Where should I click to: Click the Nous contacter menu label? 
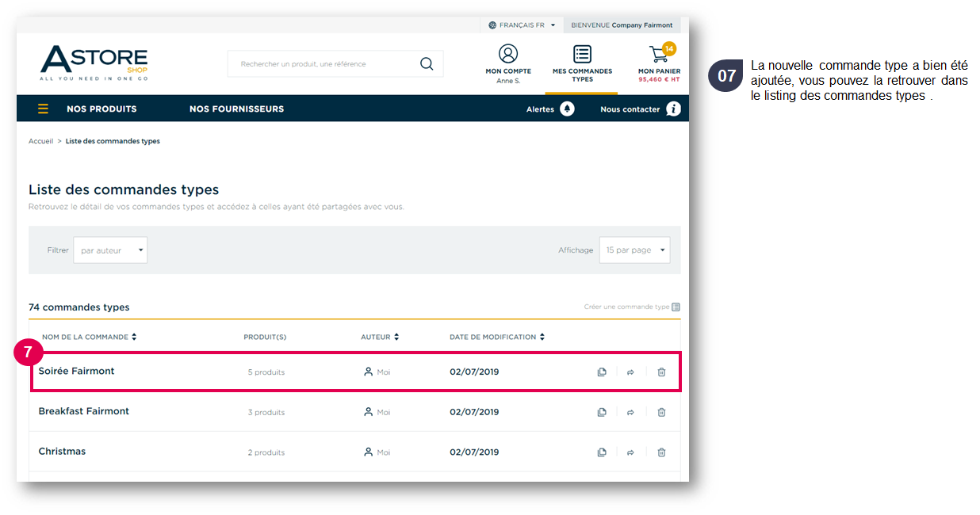(630, 109)
